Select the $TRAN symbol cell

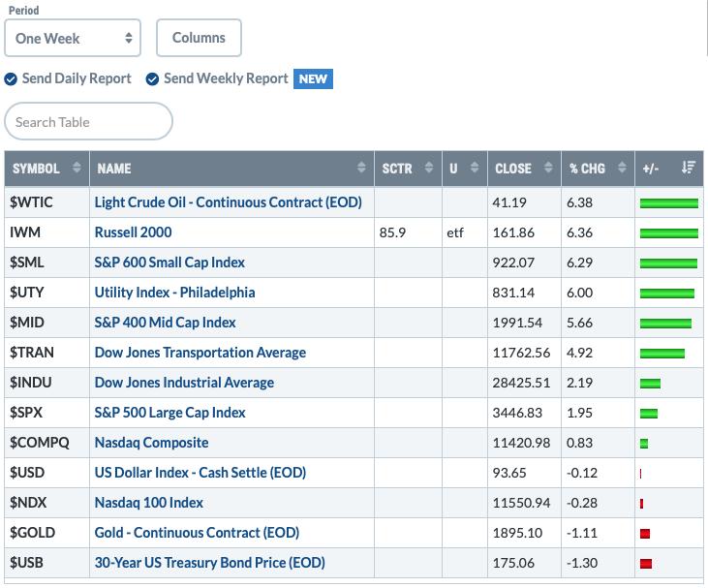[x=46, y=353]
